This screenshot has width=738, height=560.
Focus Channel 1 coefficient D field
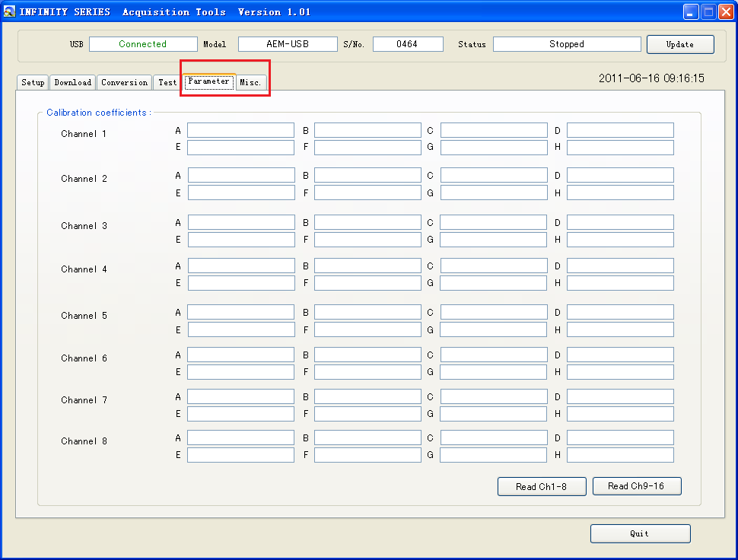point(620,131)
